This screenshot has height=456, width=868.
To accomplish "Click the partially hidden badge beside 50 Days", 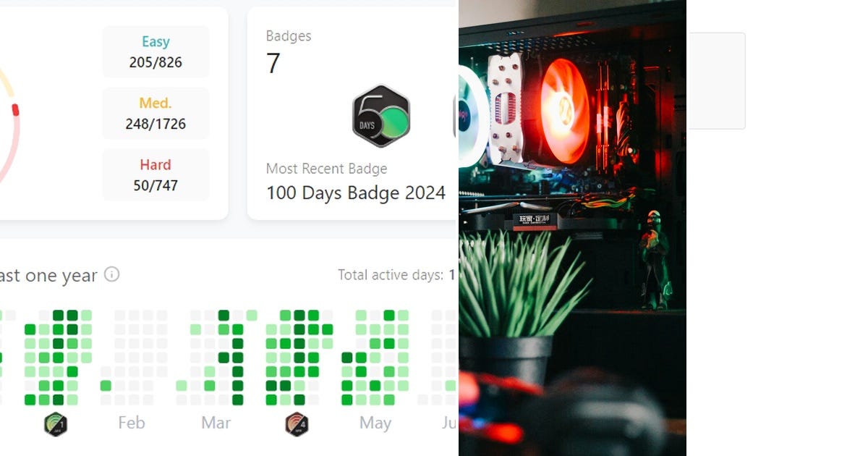I will (456, 117).
